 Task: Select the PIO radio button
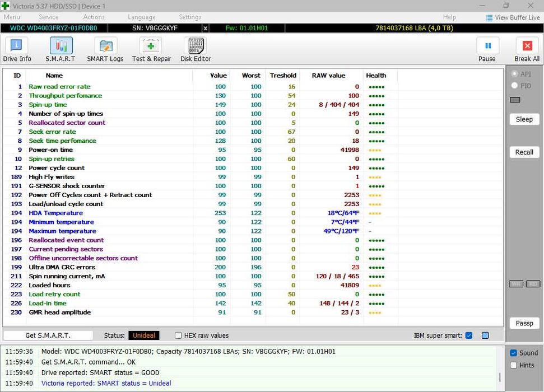514,85
